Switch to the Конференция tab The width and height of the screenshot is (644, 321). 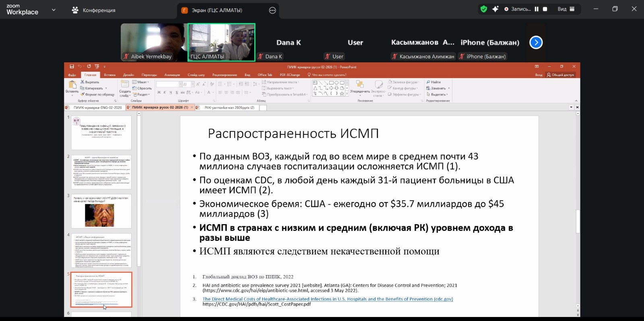pos(93,10)
